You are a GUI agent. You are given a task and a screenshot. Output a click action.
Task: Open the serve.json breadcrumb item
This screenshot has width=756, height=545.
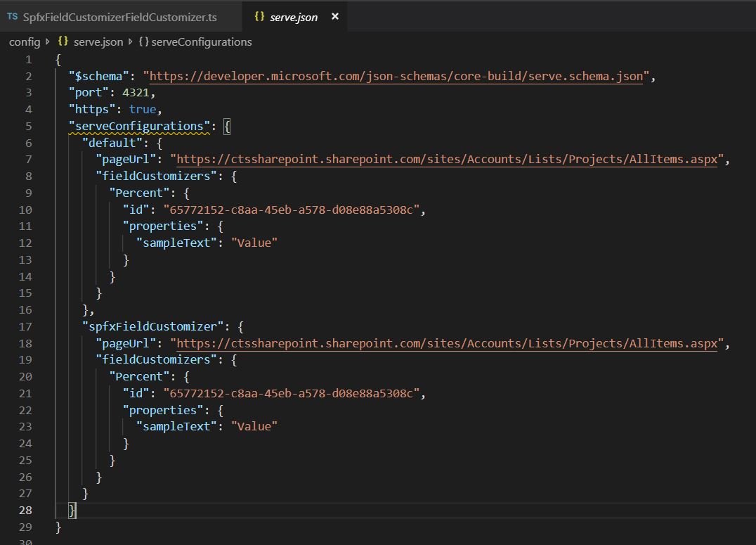(98, 42)
